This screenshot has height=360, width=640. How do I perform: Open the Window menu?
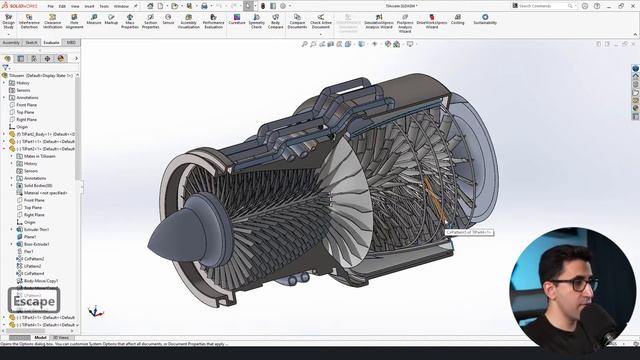tap(121, 6)
